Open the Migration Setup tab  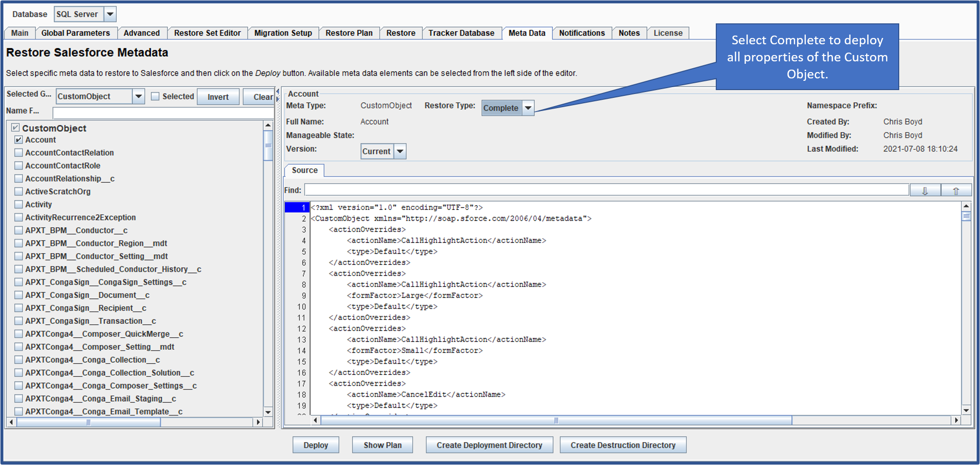click(x=283, y=33)
